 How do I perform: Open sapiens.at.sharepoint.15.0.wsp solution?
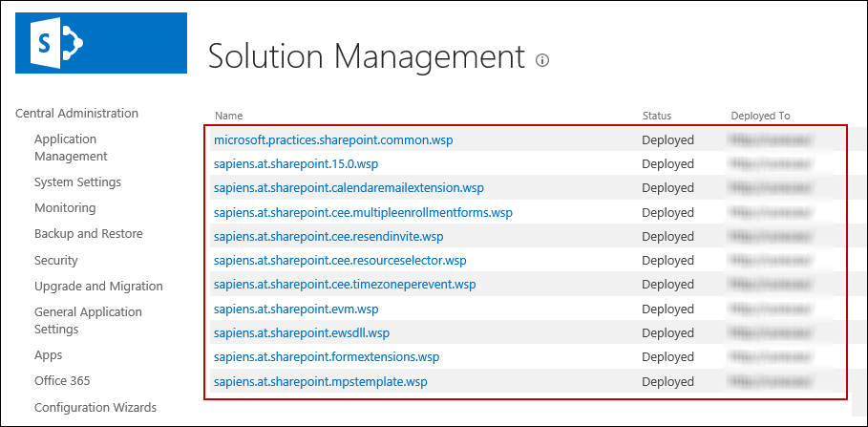(x=296, y=164)
